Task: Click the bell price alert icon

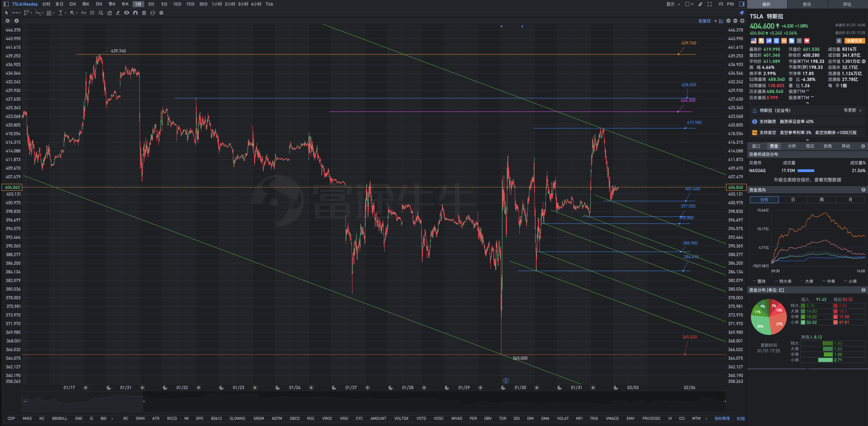Action: pos(839,41)
